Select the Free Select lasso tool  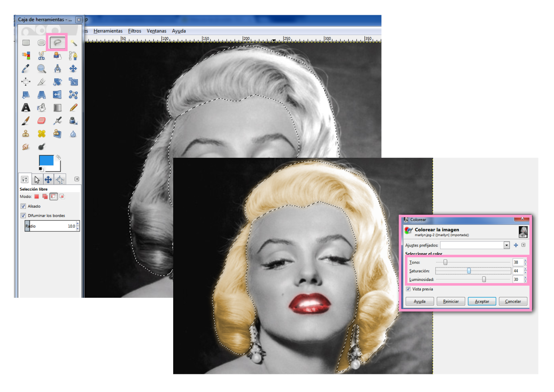tap(57, 43)
